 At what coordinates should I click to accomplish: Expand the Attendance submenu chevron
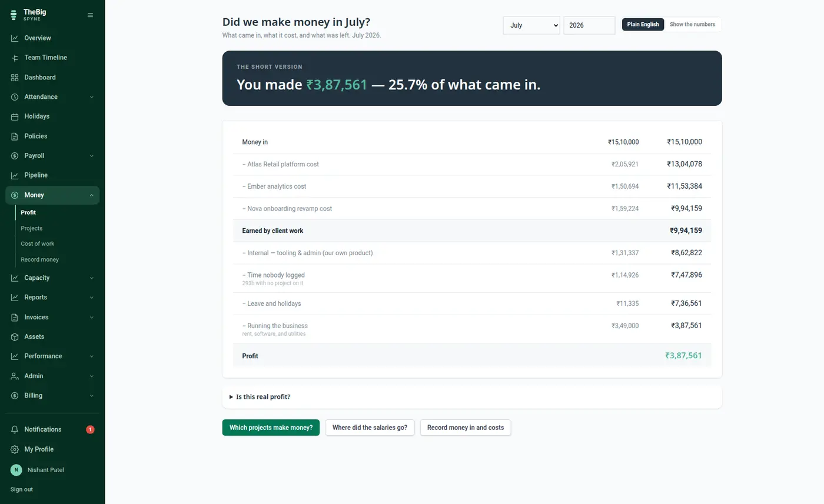(92, 97)
